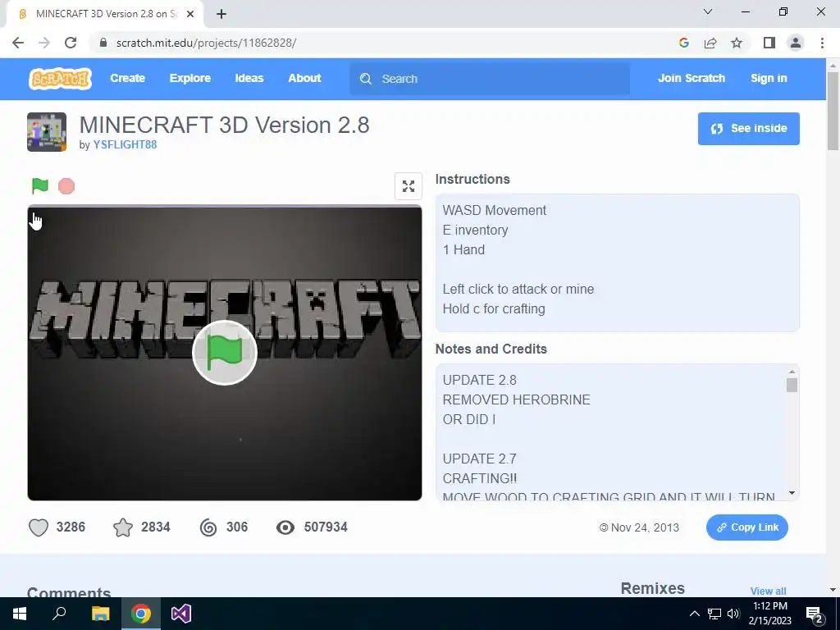
Task: Click the search magnifier icon
Action: 366,79
